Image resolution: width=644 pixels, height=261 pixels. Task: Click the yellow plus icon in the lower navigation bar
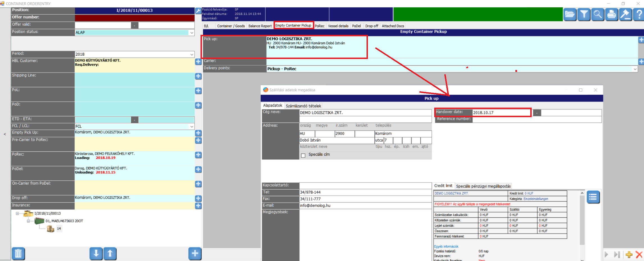click(629, 255)
